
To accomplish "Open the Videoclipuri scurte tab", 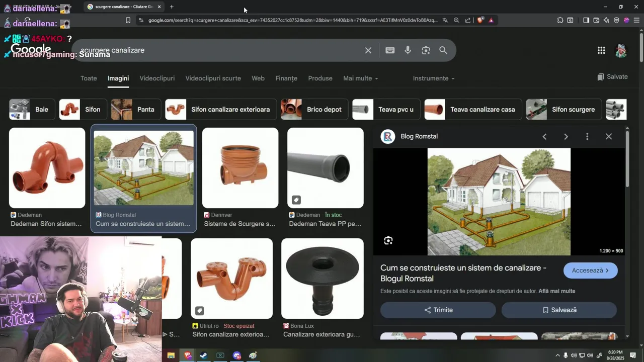I will (213, 78).
